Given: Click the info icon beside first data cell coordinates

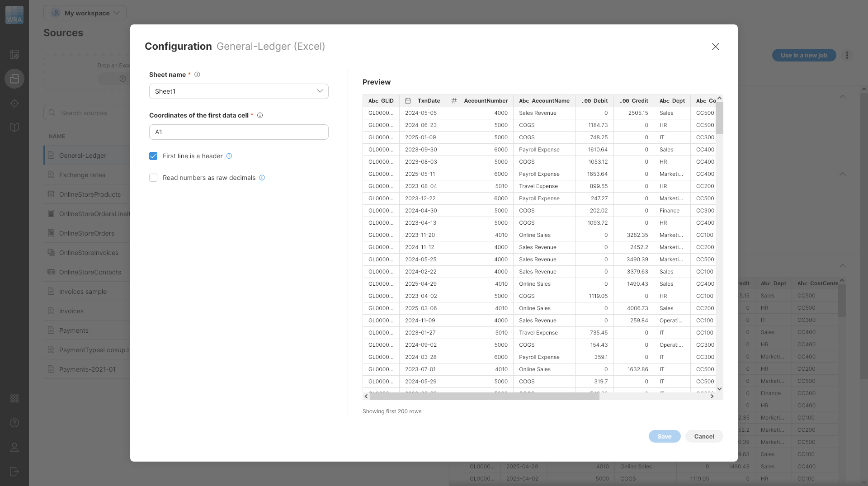Looking at the screenshot, I should click(x=260, y=115).
